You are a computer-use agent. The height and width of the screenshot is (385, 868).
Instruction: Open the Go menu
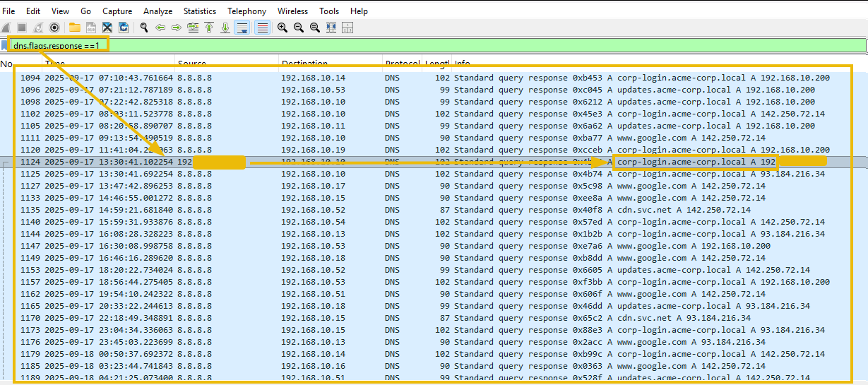click(x=86, y=11)
